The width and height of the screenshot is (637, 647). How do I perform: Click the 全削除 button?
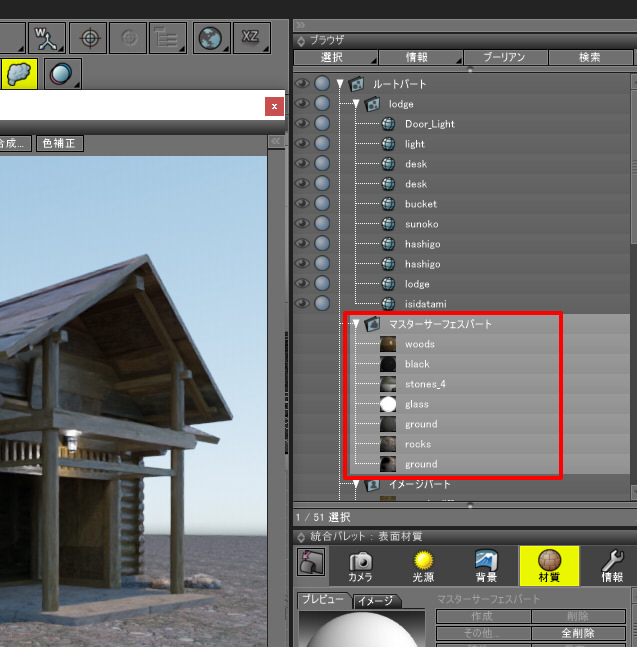tap(578, 633)
